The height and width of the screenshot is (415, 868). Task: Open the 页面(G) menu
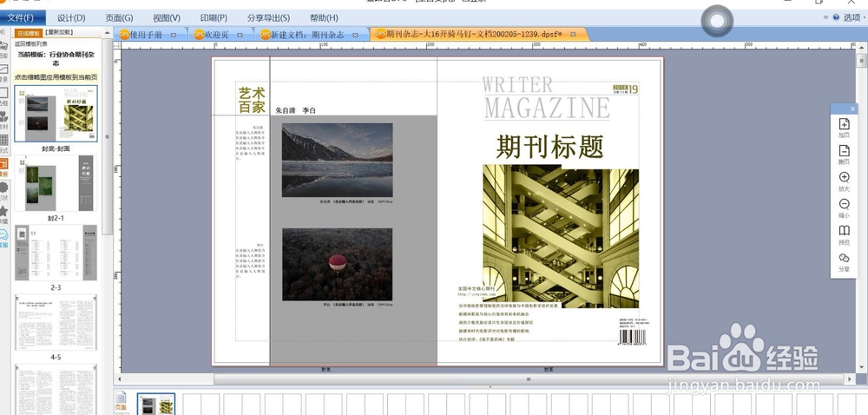[119, 17]
